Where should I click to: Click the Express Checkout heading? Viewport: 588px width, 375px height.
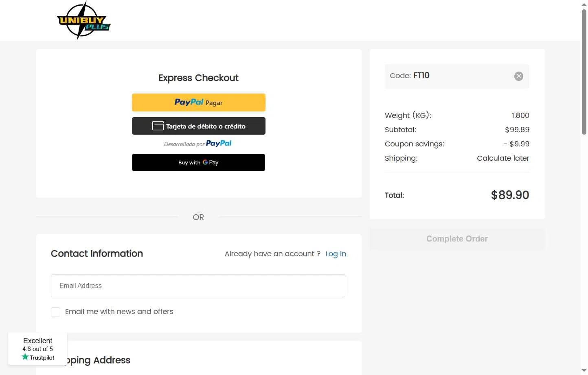click(198, 78)
